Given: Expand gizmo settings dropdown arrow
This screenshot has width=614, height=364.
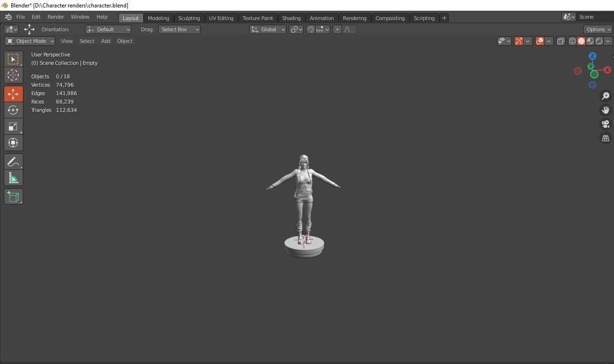Looking at the screenshot, I should [528, 41].
